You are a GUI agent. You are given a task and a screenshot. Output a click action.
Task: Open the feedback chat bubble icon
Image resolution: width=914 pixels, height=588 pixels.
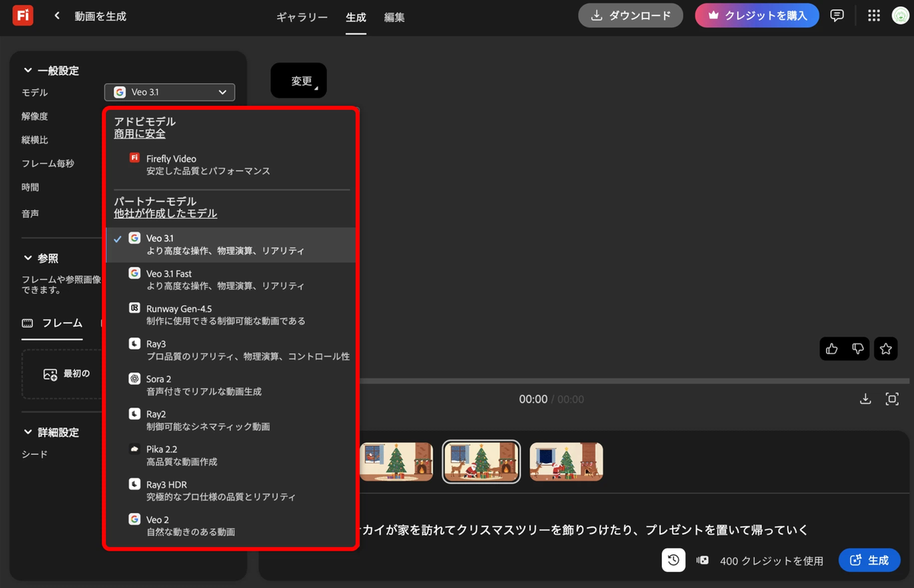tap(837, 15)
